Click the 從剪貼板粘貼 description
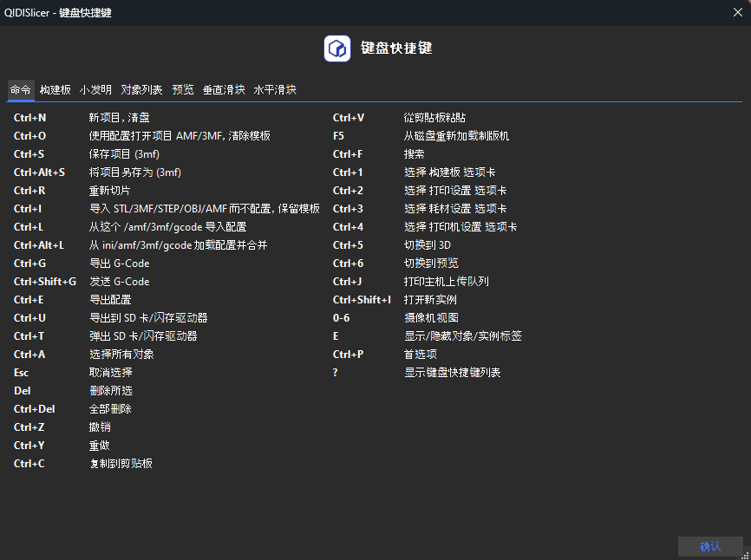 [x=434, y=118]
